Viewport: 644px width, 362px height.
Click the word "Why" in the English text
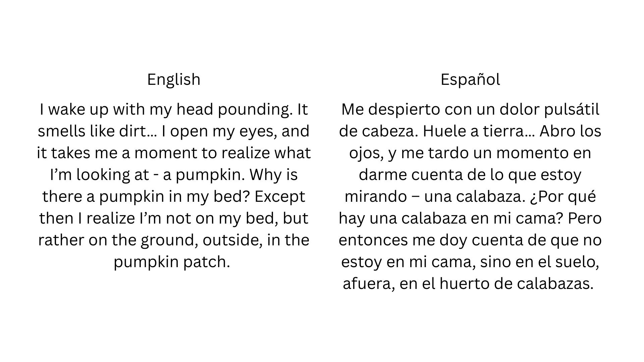point(263,175)
